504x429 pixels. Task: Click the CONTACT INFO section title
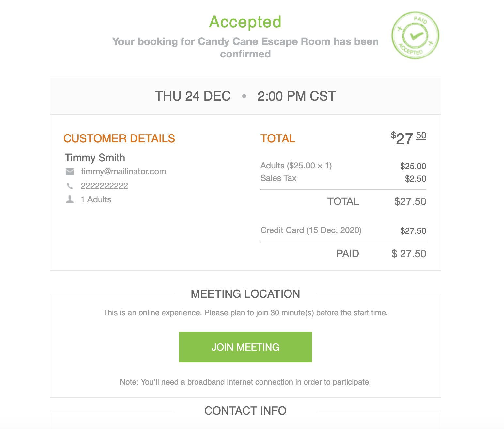click(245, 411)
